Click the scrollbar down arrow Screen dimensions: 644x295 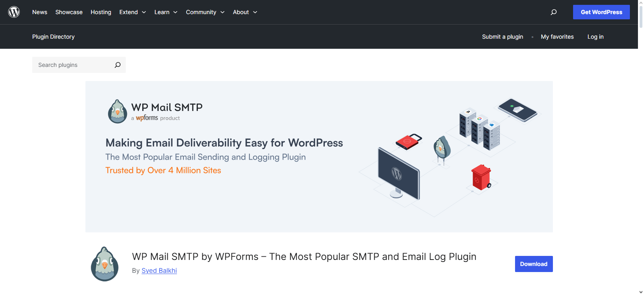point(641,292)
